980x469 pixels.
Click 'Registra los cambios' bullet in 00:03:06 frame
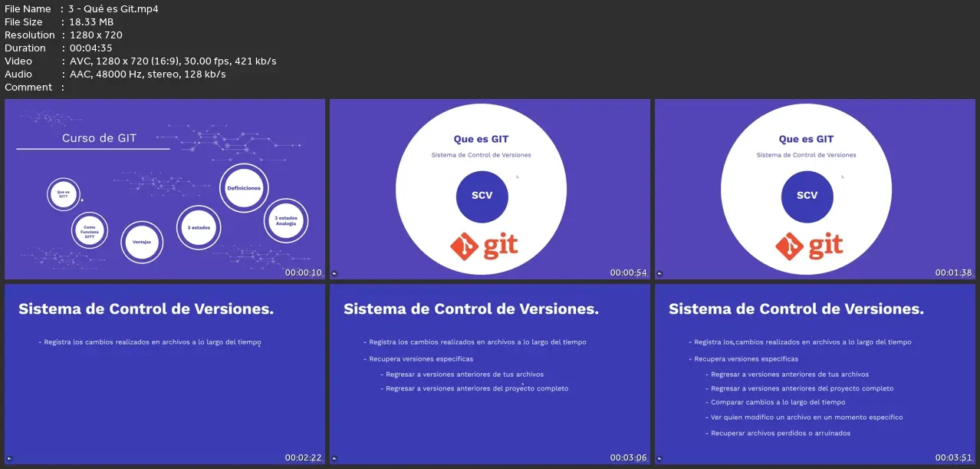[475, 342]
